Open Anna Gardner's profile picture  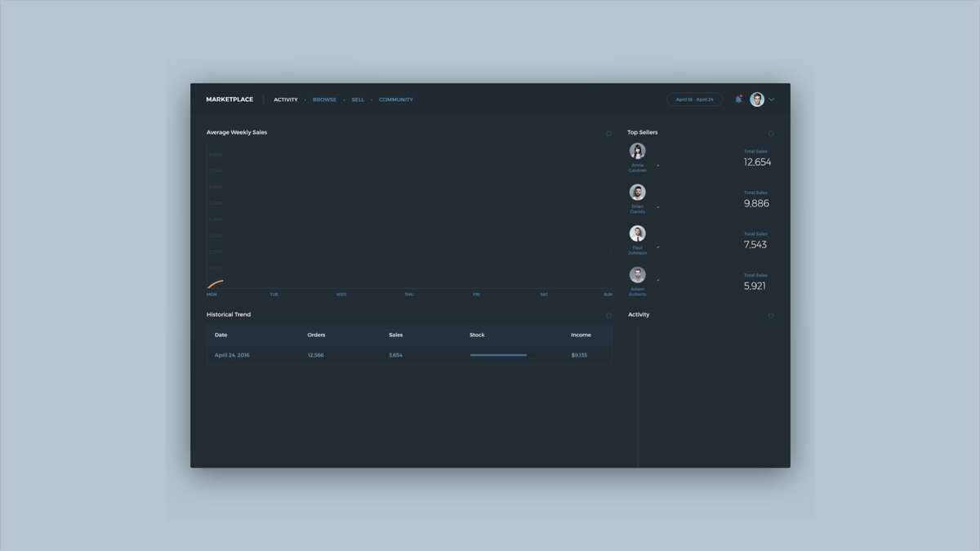pos(637,150)
